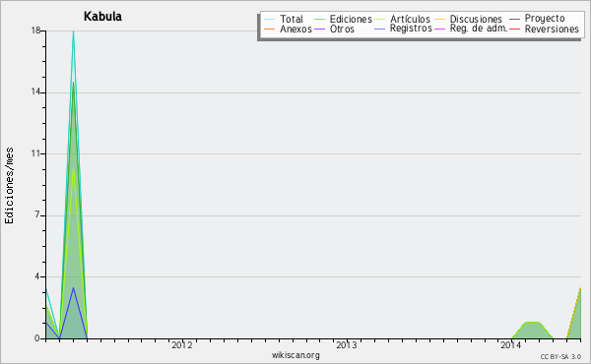Click the Reversiones legend entry
This screenshot has width=591, height=364.
pyautogui.click(x=552, y=29)
